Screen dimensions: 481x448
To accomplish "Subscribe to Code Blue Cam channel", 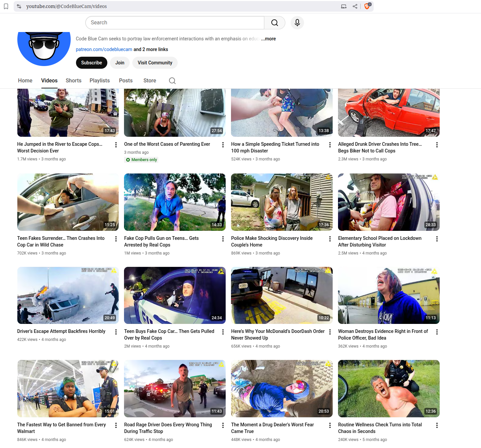I will (92, 63).
